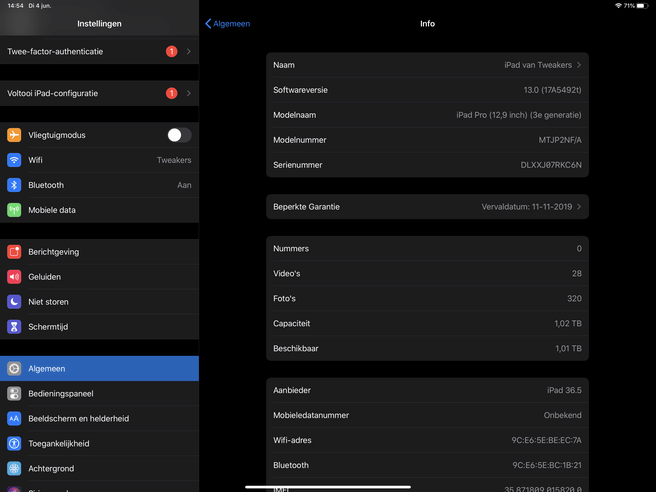Tap Softwareversie value 13.0 (17A5492t)
The height and width of the screenshot is (492, 656).
click(552, 90)
